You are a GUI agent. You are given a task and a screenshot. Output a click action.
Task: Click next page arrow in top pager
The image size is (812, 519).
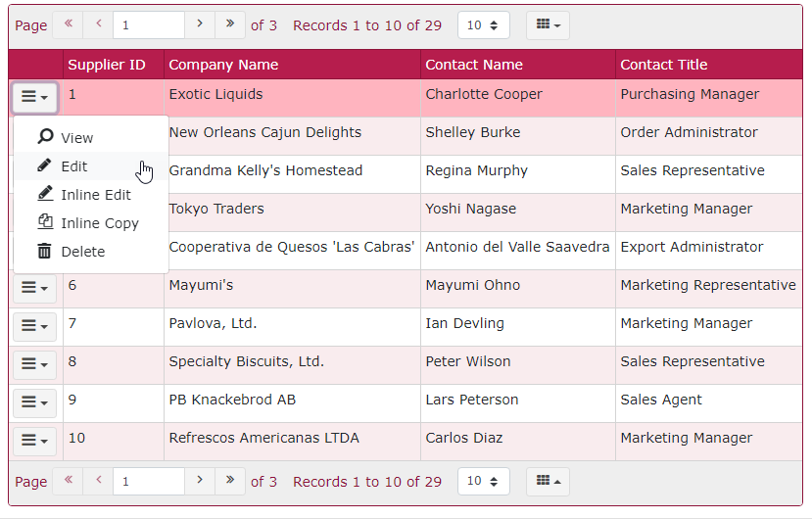click(200, 24)
